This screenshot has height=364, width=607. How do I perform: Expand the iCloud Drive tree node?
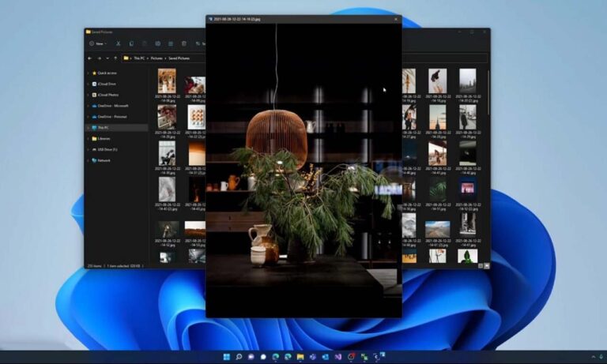point(89,84)
